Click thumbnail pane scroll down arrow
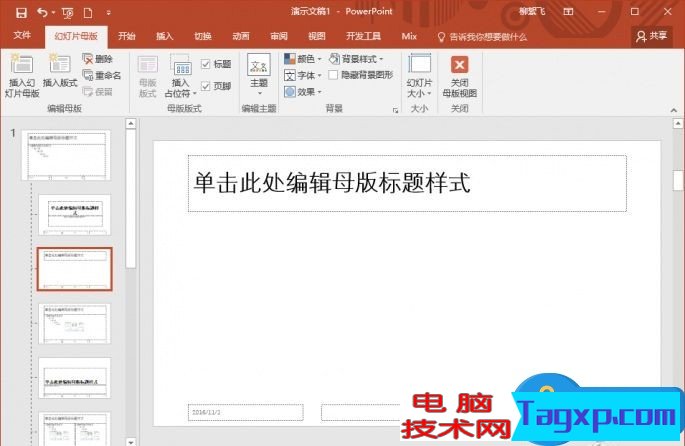 131,442
